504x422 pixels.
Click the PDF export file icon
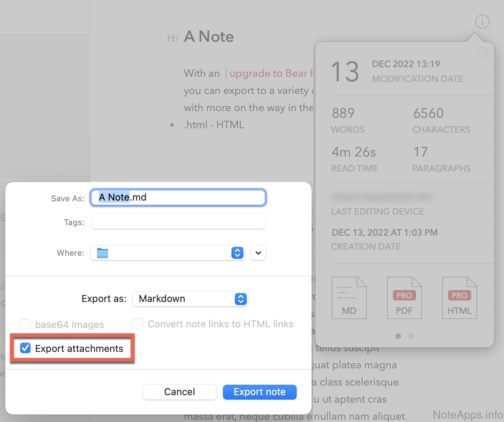(404, 298)
